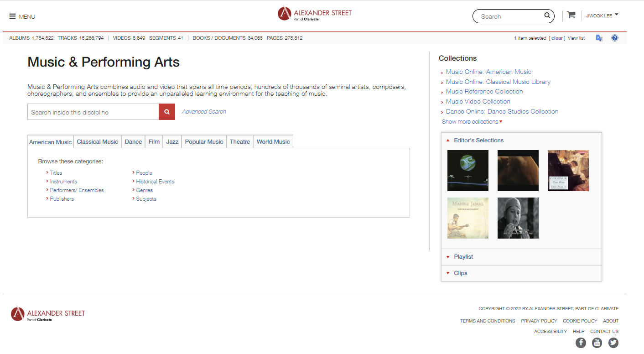
Task: Open Dance Online: Dance Studies Collection
Action: coord(502,112)
